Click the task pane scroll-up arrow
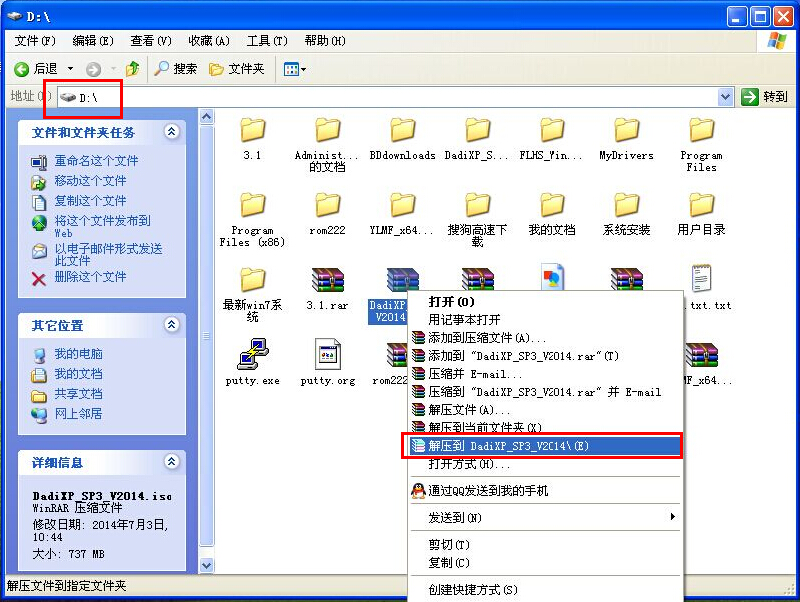Viewport: 800px width, 602px height. [x=206, y=117]
